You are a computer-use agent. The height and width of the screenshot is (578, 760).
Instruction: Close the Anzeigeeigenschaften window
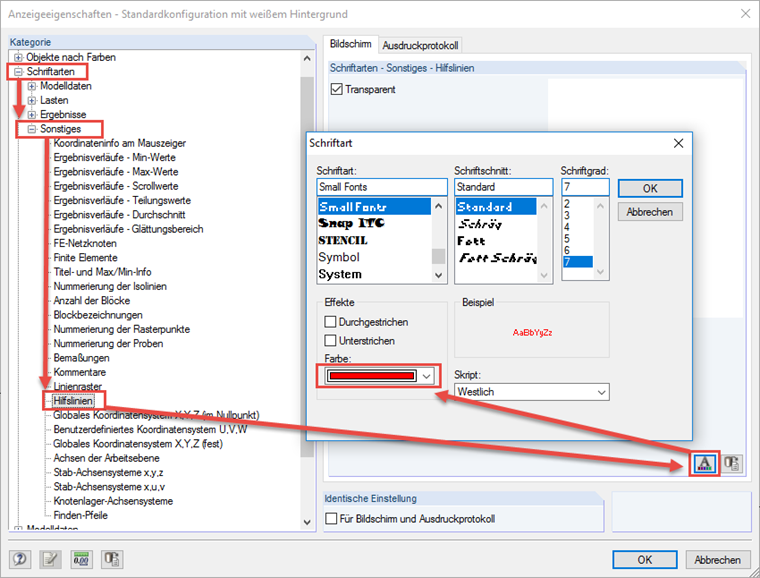[x=745, y=14]
